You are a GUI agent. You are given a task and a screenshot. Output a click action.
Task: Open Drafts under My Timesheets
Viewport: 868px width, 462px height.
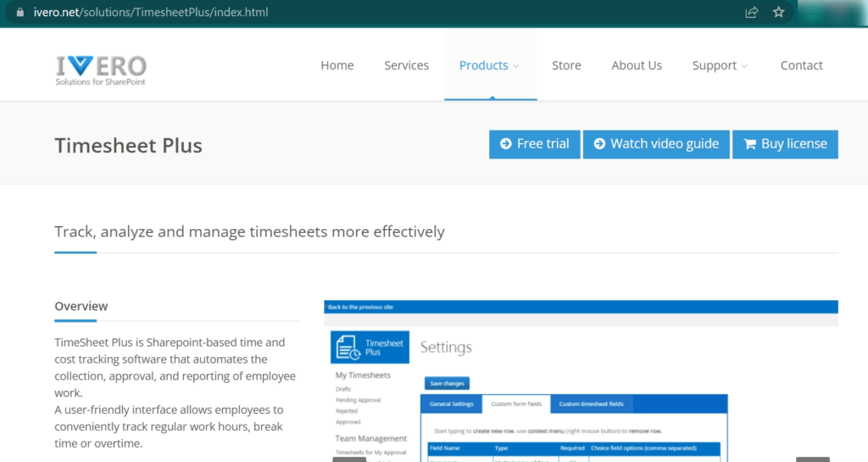click(343, 389)
